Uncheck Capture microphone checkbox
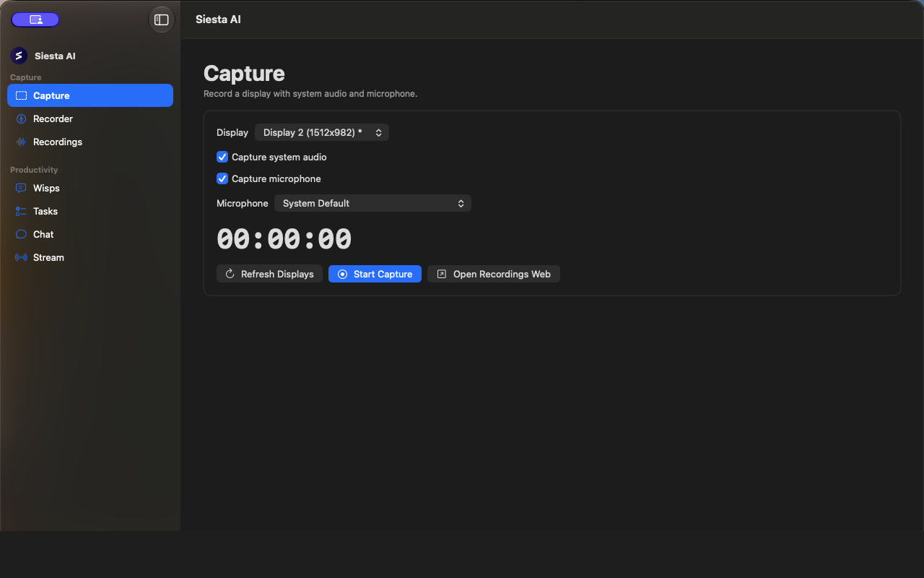The image size is (924, 578). [222, 178]
